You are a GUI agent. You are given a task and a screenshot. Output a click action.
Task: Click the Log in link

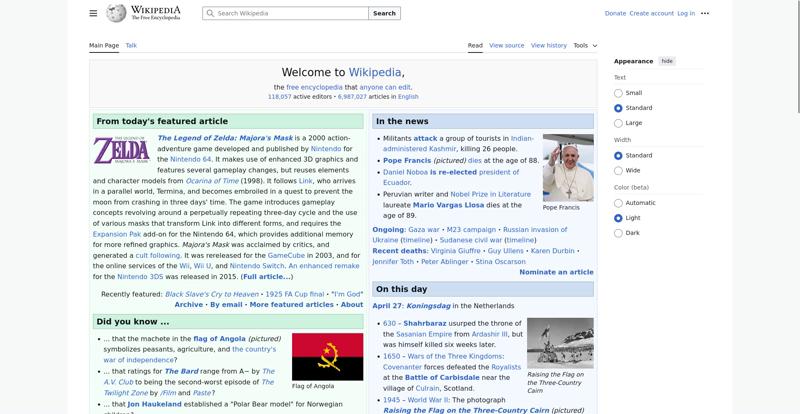(x=686, y=13)
